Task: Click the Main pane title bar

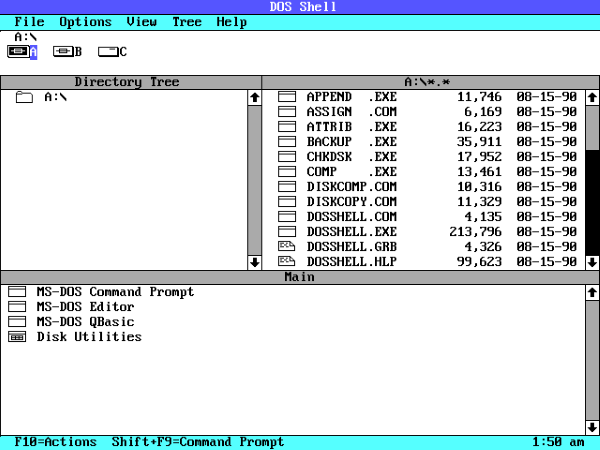Action: [300, 277]
